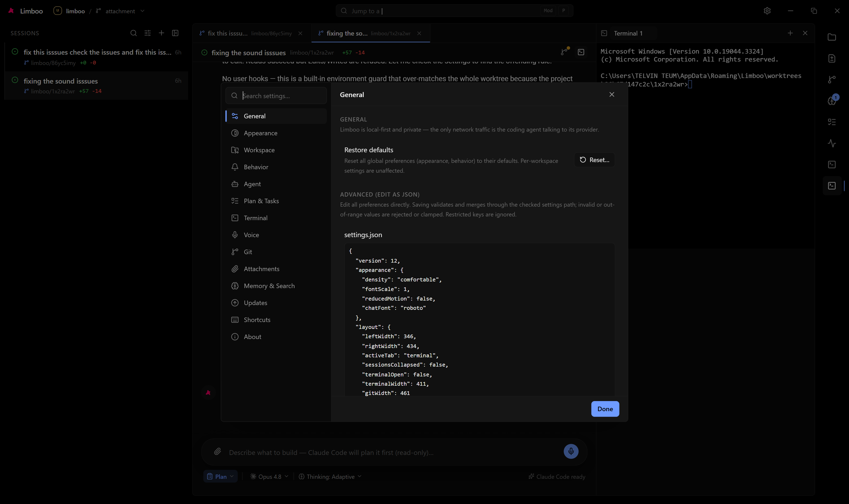
Task: Attach a file with the paperclip icon
Action: point(217,451)
